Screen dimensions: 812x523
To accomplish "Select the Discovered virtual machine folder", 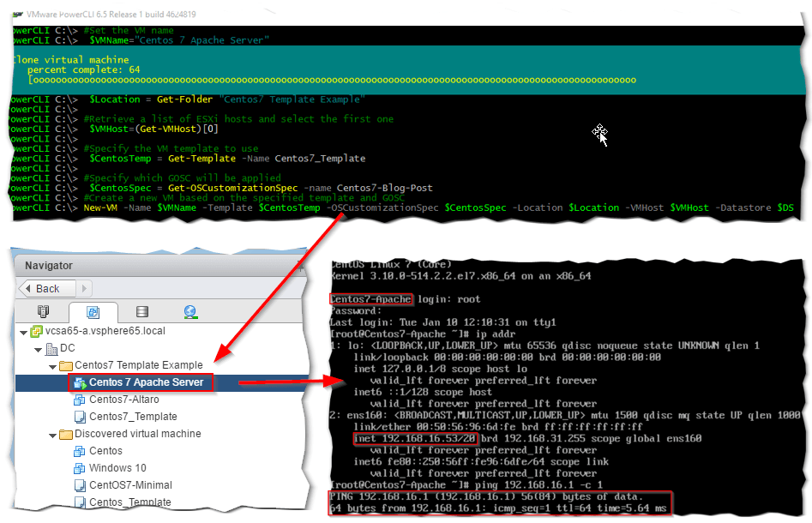I will (x=137, y=434).
